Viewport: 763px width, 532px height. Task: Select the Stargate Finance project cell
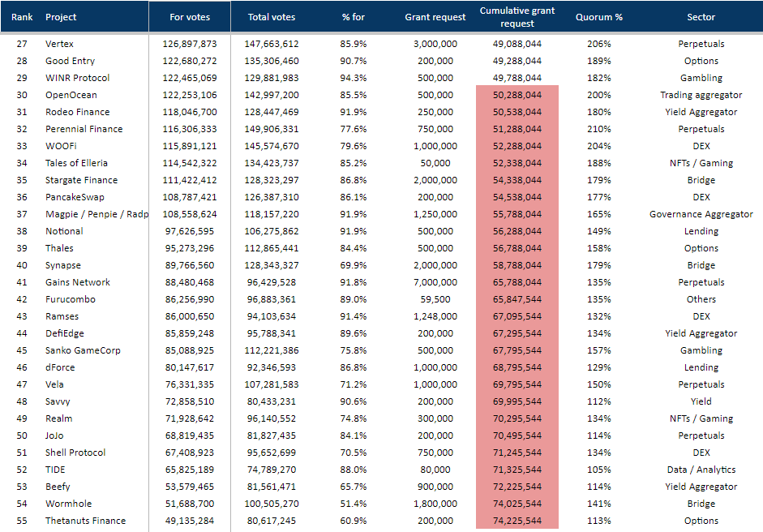(x=81, y=180)
